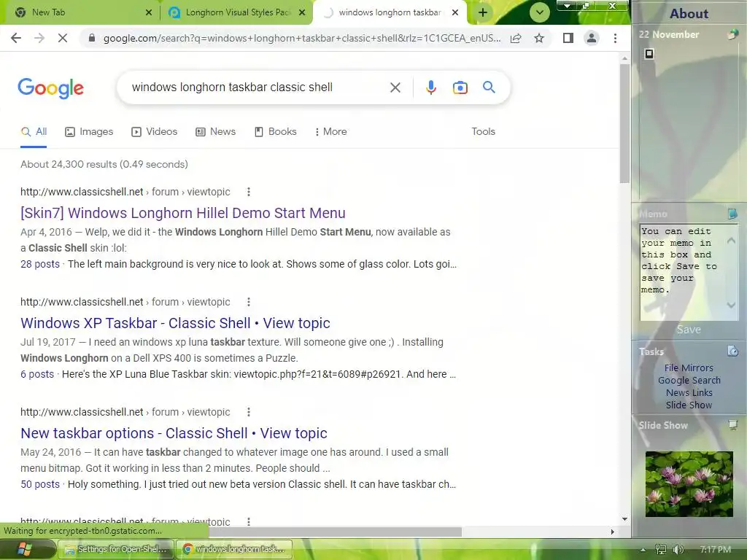Go to Google homepage logo
The height and width of the screenshot is (560, 747).
[50, 88]
